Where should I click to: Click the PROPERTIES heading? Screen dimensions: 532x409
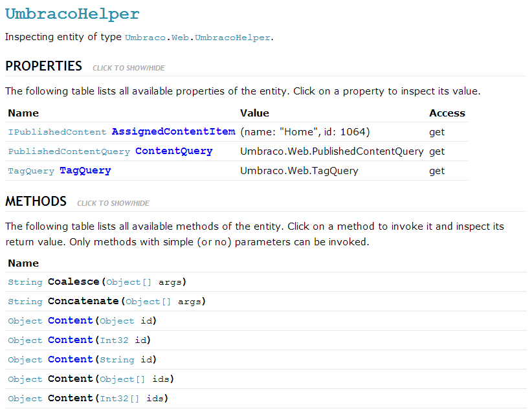click(44, 66)
